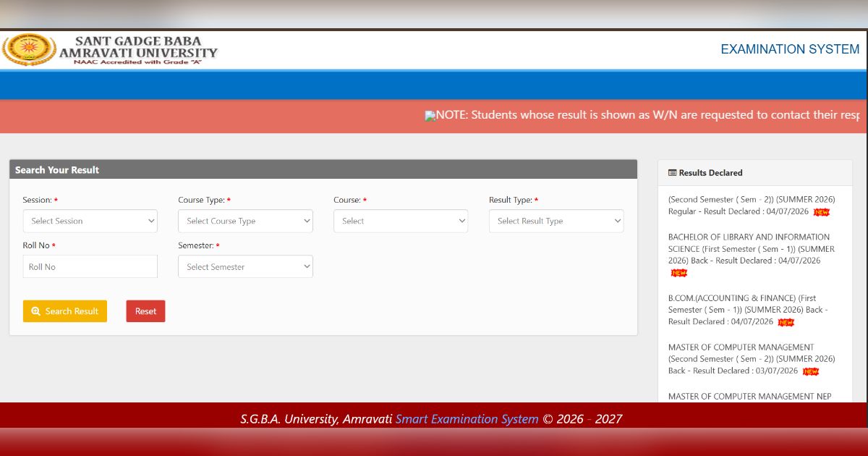Click the list icon beside Results Declared
868x456 pixels.
pyautogui.click(x=672, y=173)
